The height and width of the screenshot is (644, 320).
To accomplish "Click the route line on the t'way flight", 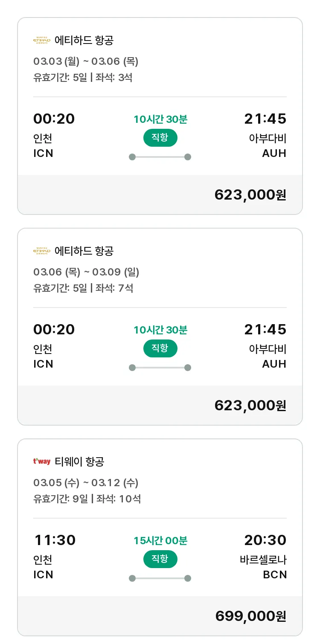I will [x=160, y=578].
